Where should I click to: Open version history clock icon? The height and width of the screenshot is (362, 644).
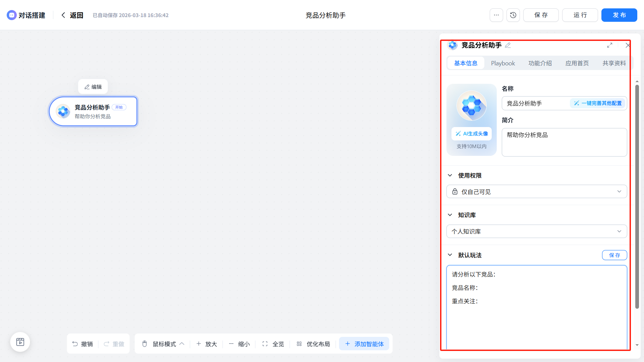[513, 15]
